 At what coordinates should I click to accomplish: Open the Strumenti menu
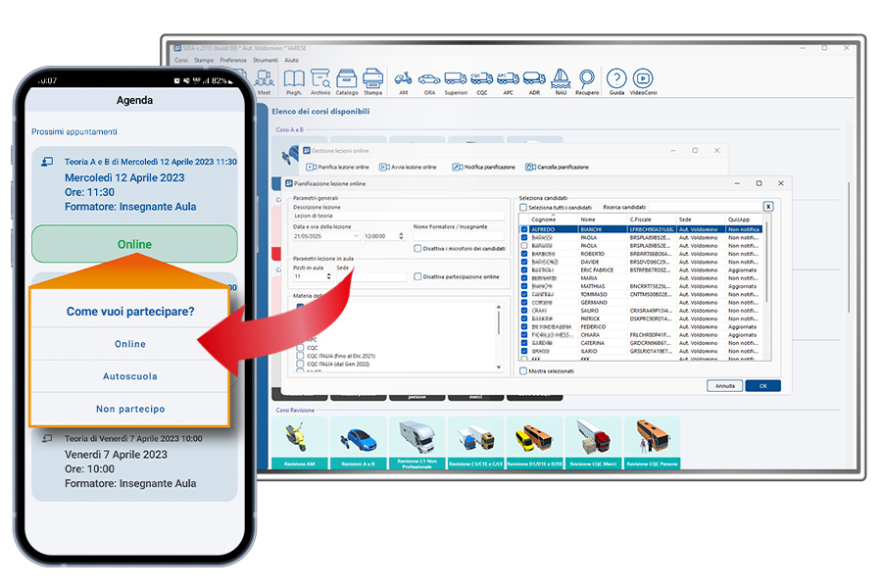click(265, 60)
